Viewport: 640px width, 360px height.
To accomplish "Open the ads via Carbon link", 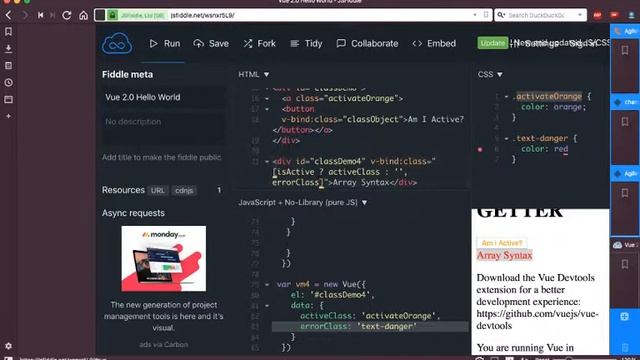I will point(164,344).
